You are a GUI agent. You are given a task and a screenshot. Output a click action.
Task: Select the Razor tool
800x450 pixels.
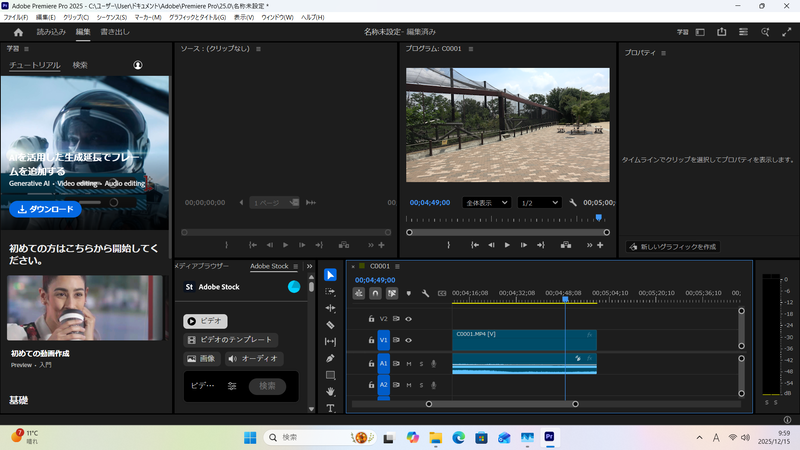(x=330, y=324)
